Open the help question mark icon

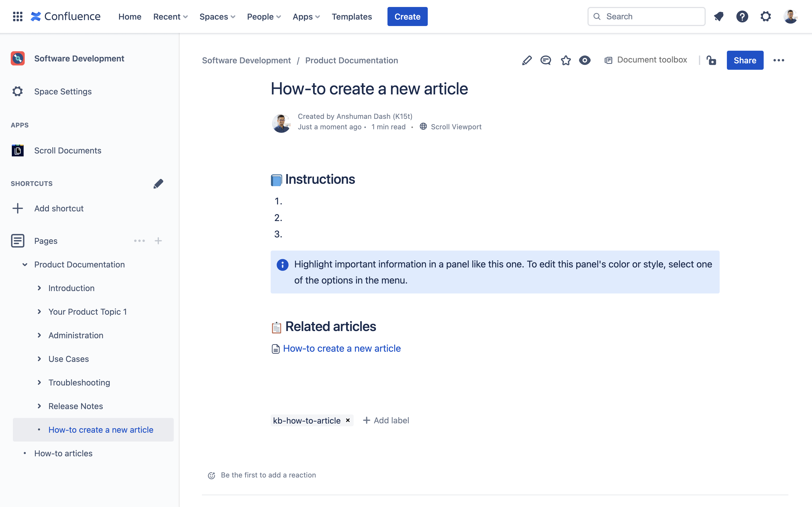click(742, 16)
